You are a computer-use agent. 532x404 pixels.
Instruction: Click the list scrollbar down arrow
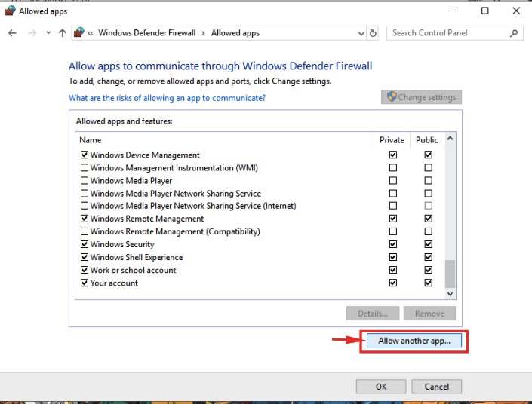point(450,294)
